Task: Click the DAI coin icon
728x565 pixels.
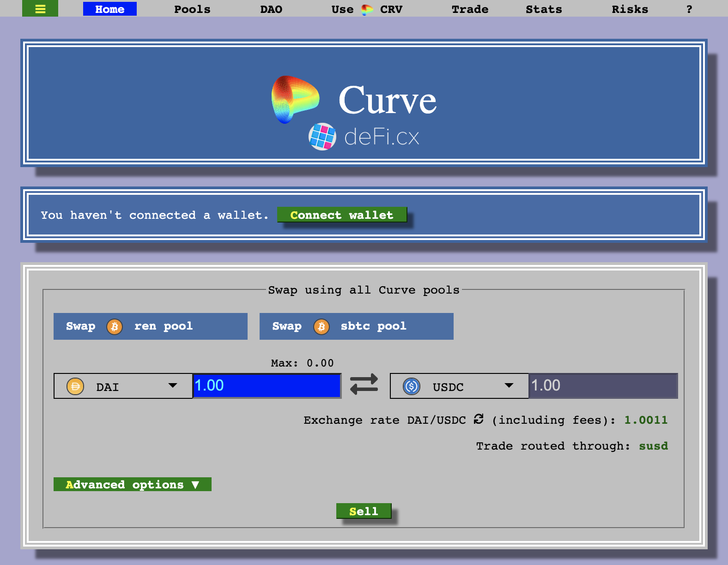Action: coord(75,386)
